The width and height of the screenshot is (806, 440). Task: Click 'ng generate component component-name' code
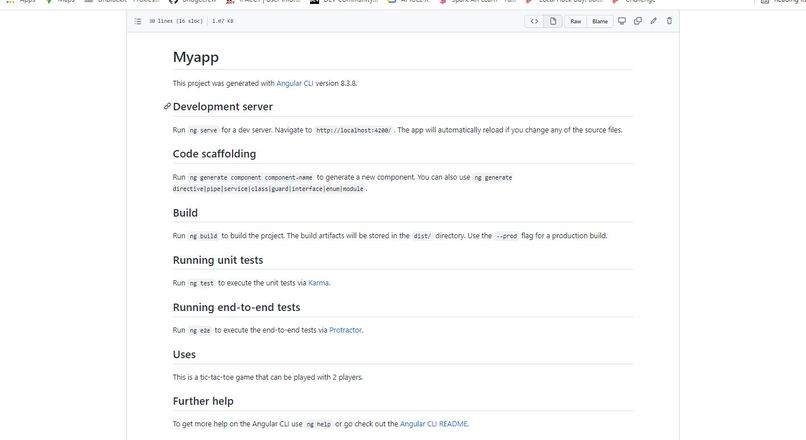click(251, 178)
